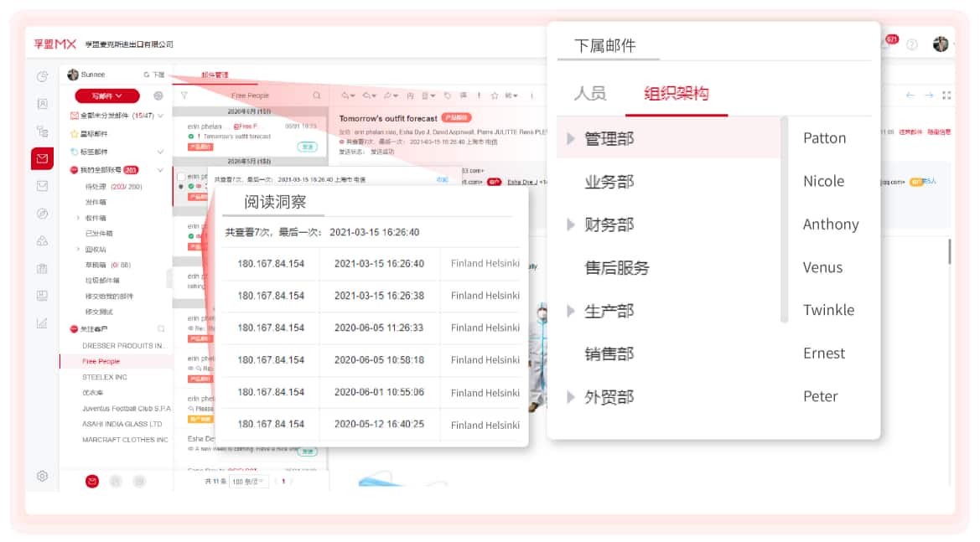Image resolution: width=980 pixels, height=542 pixels.
Task: Click the fullscreen expand icon
Action: [947, 95]
